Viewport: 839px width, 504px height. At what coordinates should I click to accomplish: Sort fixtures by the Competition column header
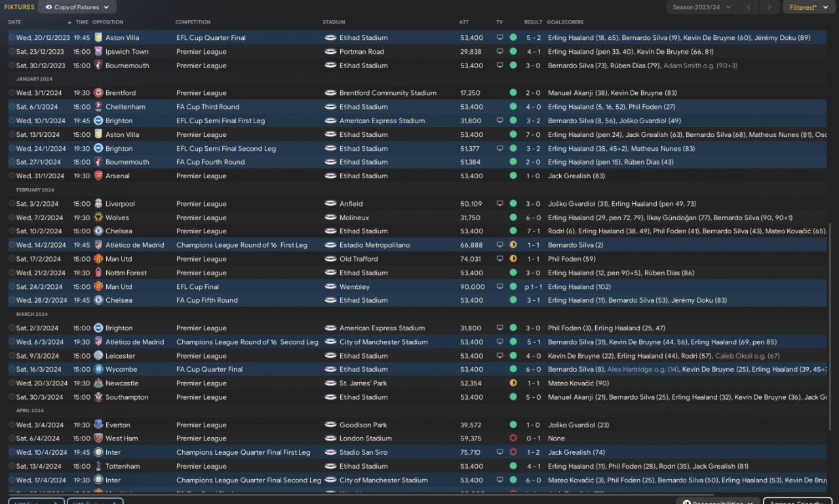tap(193, 22)
